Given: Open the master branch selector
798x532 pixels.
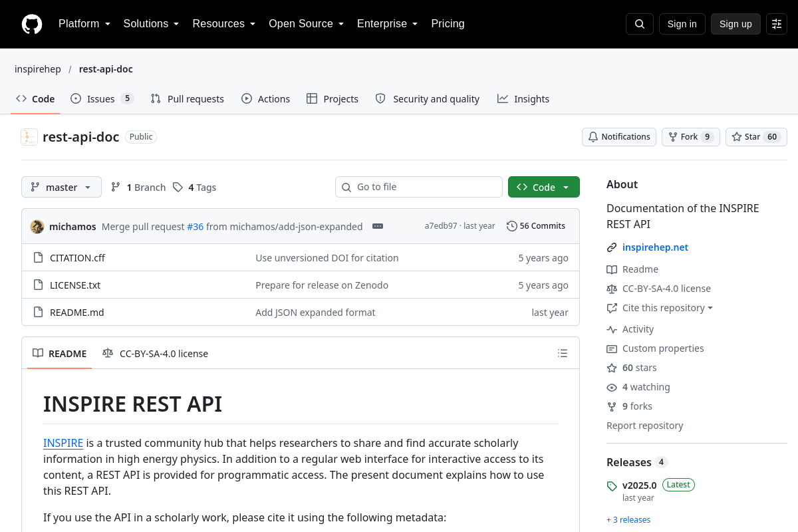Looking at the screenshot, I should [x=61, y=188].
